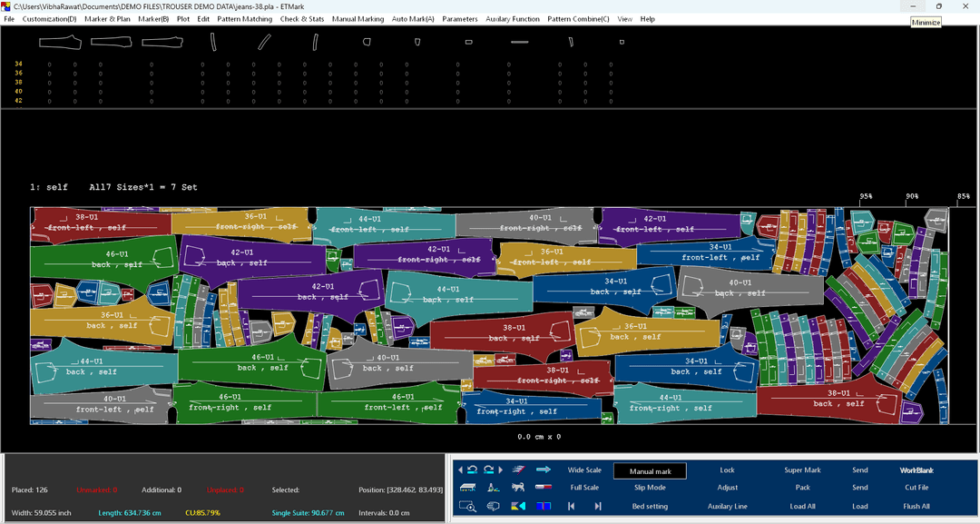Open the Pattern Matching menu
This screenshot has height=524, width=980.
(244, 19)
